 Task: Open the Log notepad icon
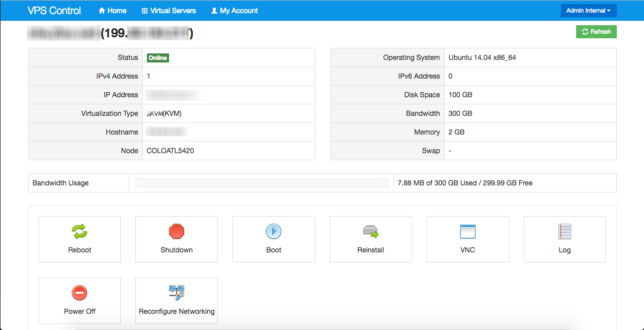point(565,231)
